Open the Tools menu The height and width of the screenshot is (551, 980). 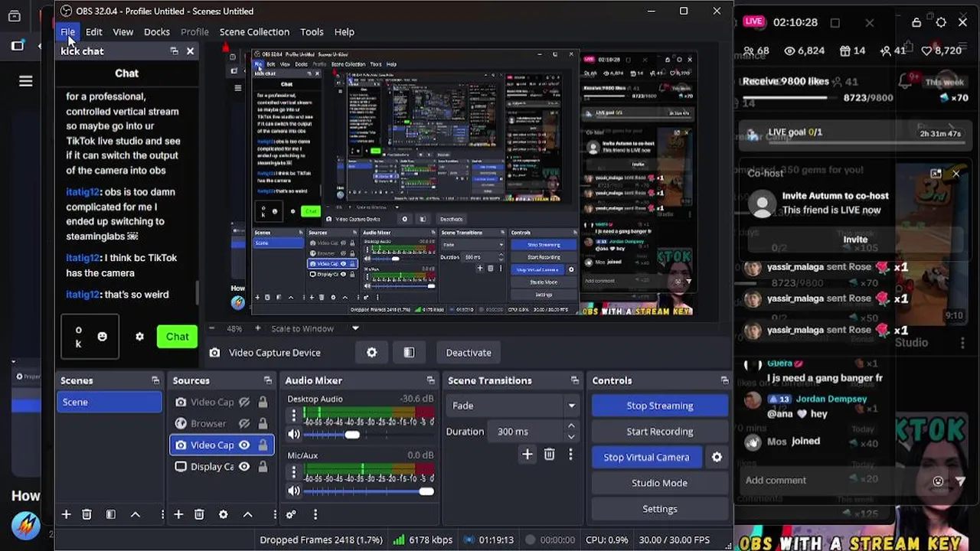coord(312,32)
